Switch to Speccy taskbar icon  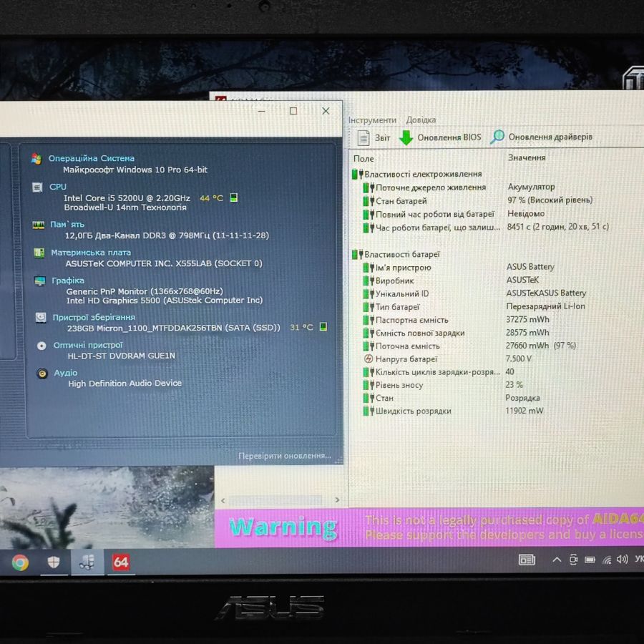click(x=87, y=562)
